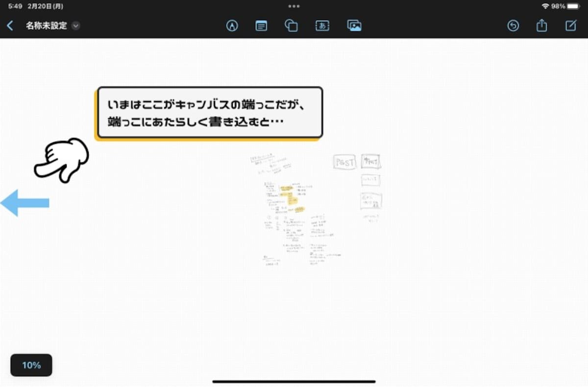This screenshot has height=387, width=588.
Task: Open the share sheet icon
Action: click(x=541, y=26)
